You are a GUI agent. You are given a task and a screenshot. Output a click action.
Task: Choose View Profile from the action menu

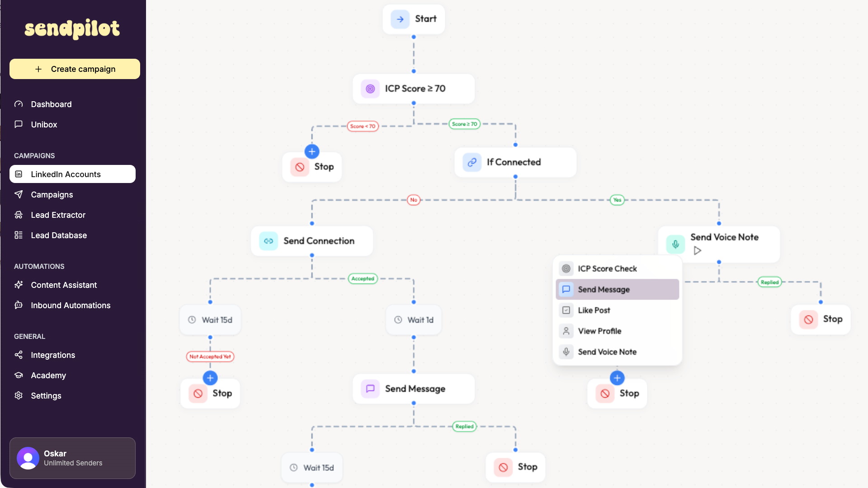(x=600, y=331)
